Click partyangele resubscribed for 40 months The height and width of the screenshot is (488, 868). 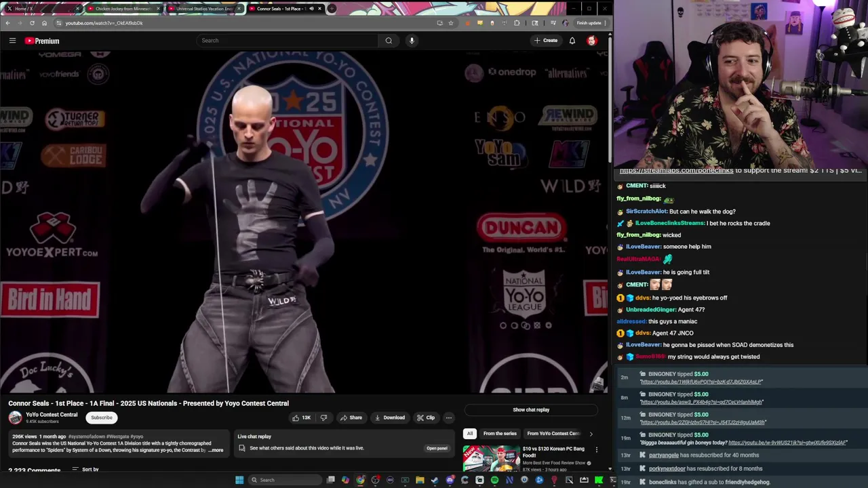pos(704,455)
